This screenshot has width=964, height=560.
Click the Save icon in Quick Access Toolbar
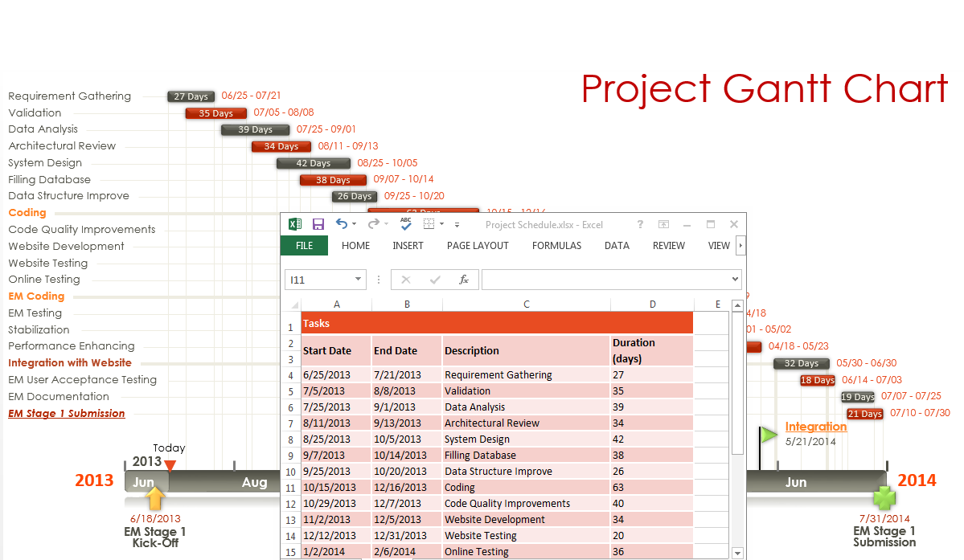(x=318, y=225)
